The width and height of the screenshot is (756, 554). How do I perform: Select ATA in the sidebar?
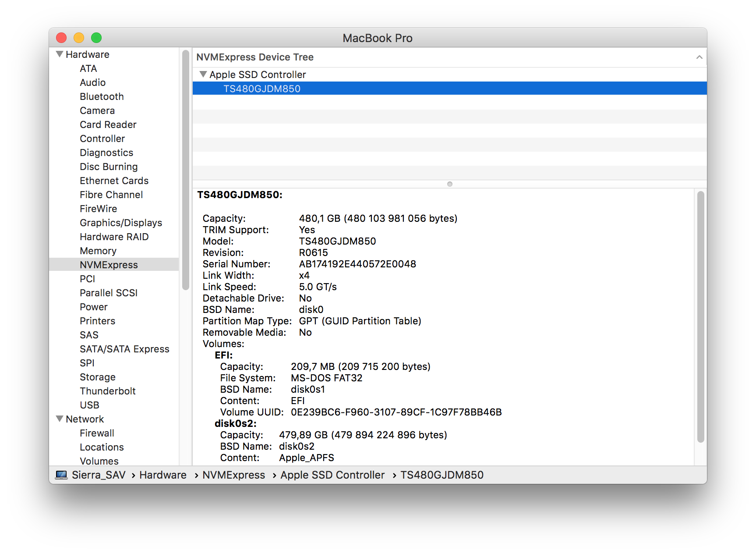[88, 69]
